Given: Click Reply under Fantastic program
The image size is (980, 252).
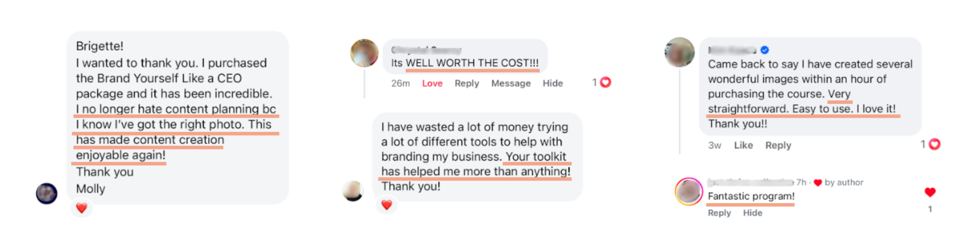Looking at the screenshot, I should (x=719, y=213).
